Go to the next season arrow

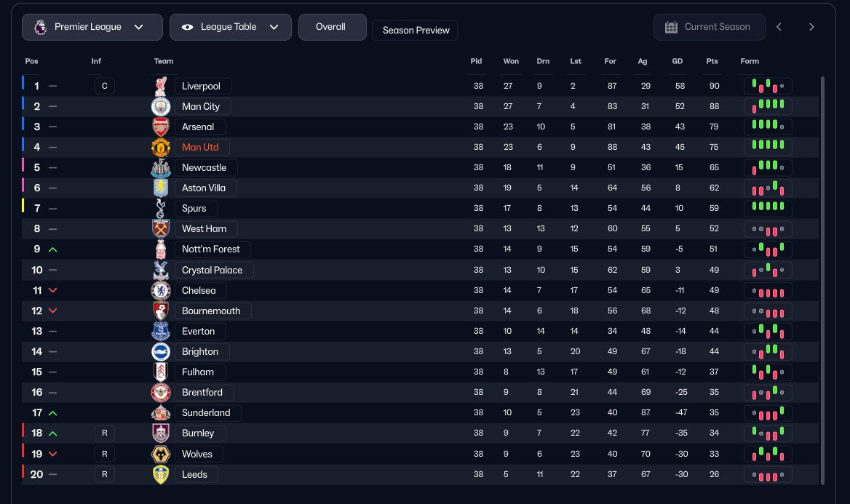(x=811, y=27)
